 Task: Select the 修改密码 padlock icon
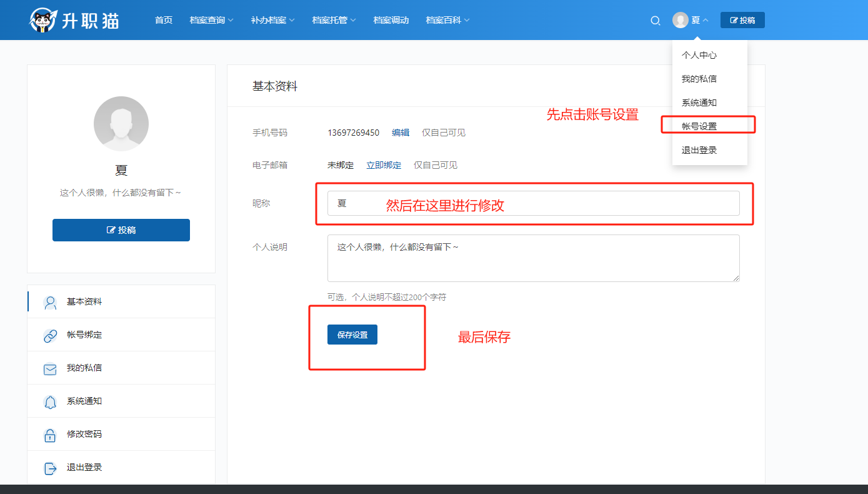click(x=50, y=435)
